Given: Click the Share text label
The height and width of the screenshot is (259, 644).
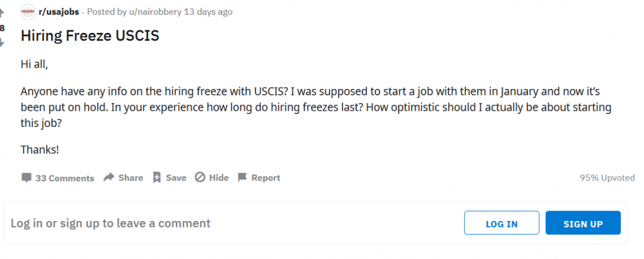Looking at the screenshot, I should [131, 178].
